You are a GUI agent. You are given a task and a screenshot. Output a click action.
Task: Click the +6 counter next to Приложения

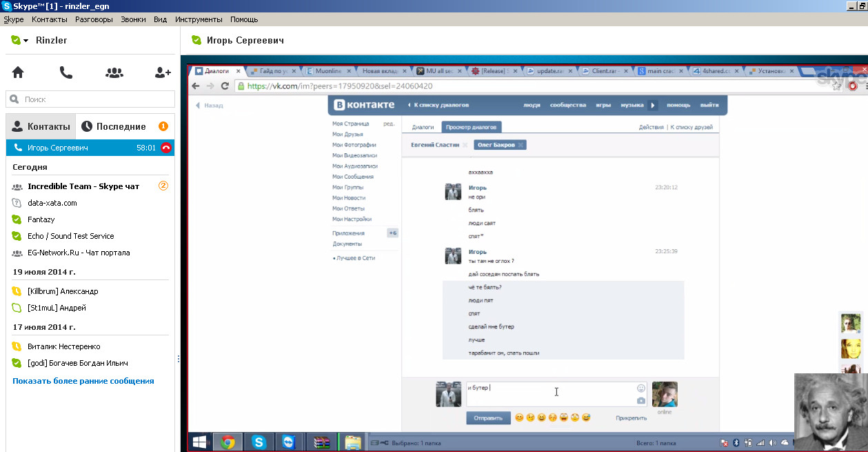click(392, 233)
